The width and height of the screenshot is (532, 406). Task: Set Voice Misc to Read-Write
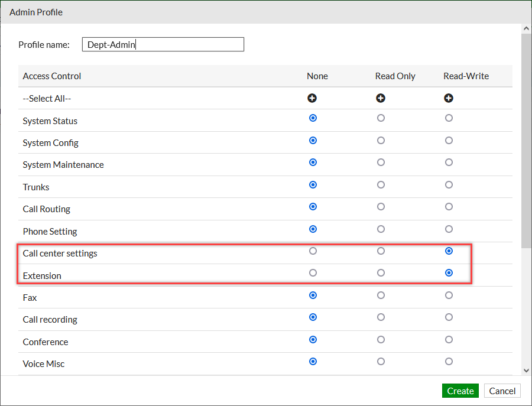click(x=449, y=361)
